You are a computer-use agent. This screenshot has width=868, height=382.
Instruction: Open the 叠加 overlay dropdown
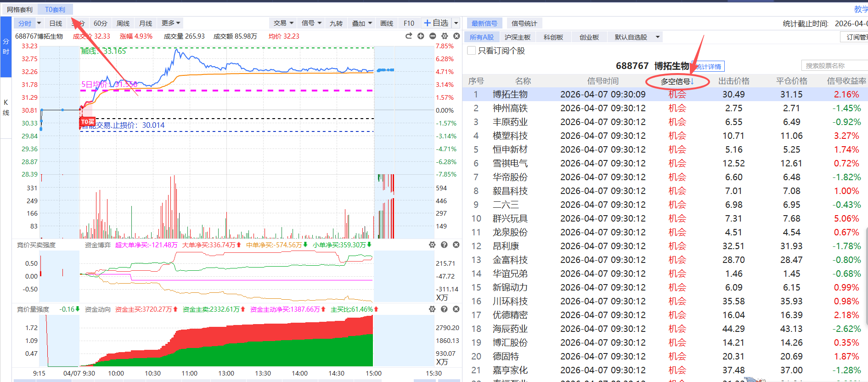361,23
